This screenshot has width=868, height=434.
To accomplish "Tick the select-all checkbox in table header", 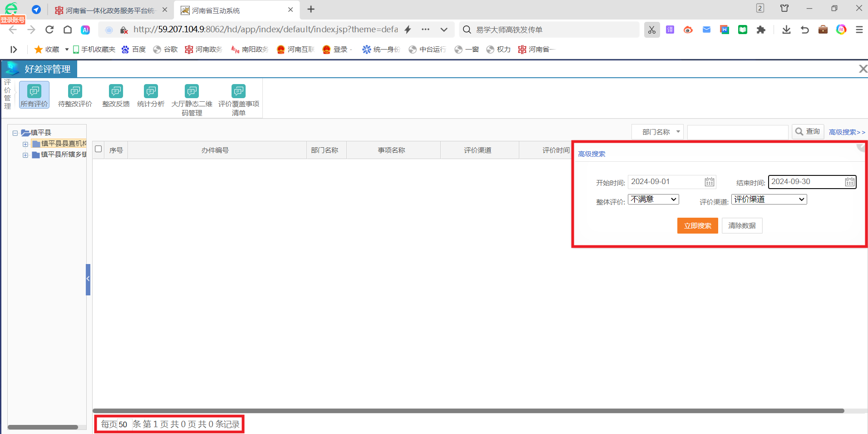I will [x=98, y=149].
